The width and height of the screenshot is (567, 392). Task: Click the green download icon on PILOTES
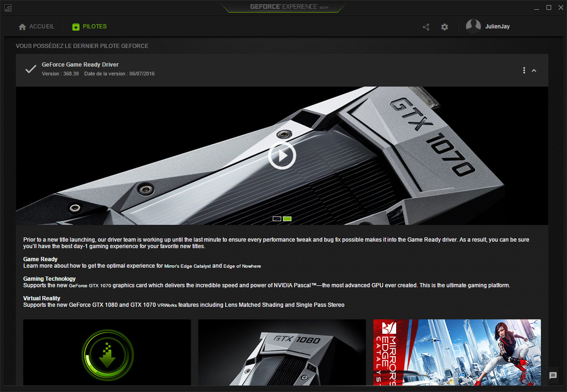point(75,27)
